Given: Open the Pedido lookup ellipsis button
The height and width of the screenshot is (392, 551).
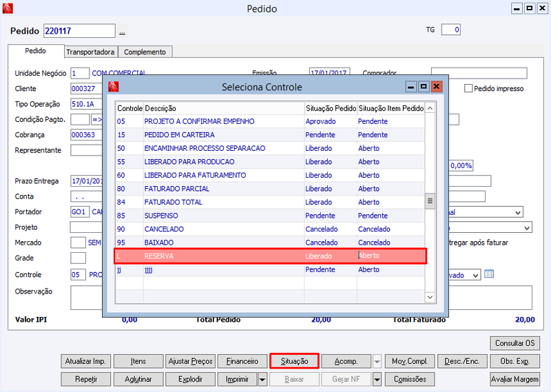Looking at the screenshot, I should tap(122, 31).
